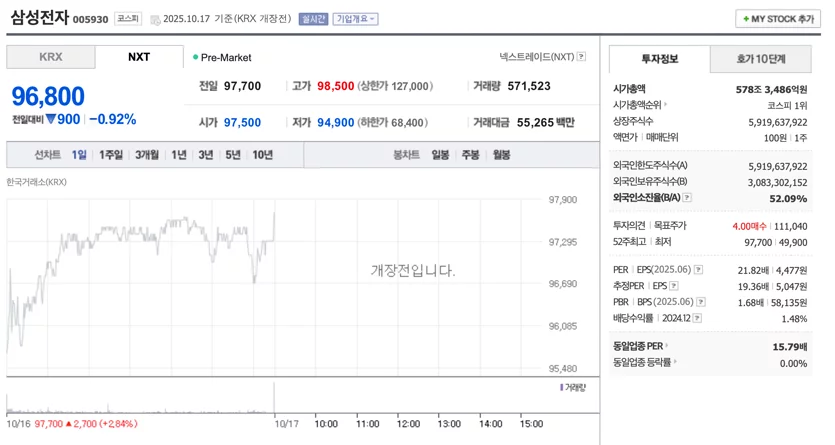Click the -0.92% change value
Viewport: 835px width, 445px height.
pos(112,119)
